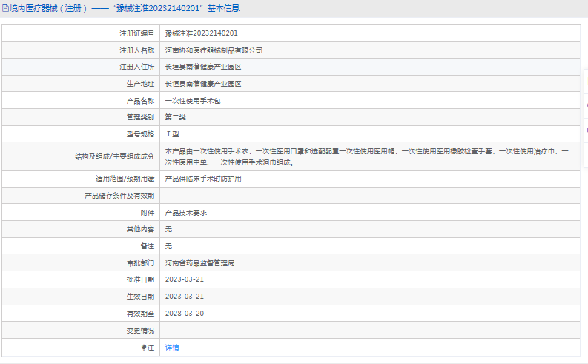Select product name 一次性使用手术包

point(193,101)
